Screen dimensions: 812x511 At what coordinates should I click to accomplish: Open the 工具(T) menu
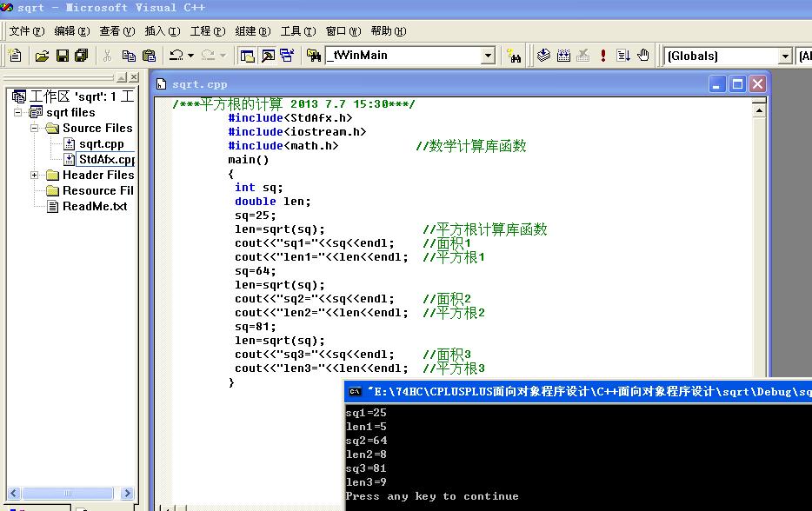tap(298, 31)
